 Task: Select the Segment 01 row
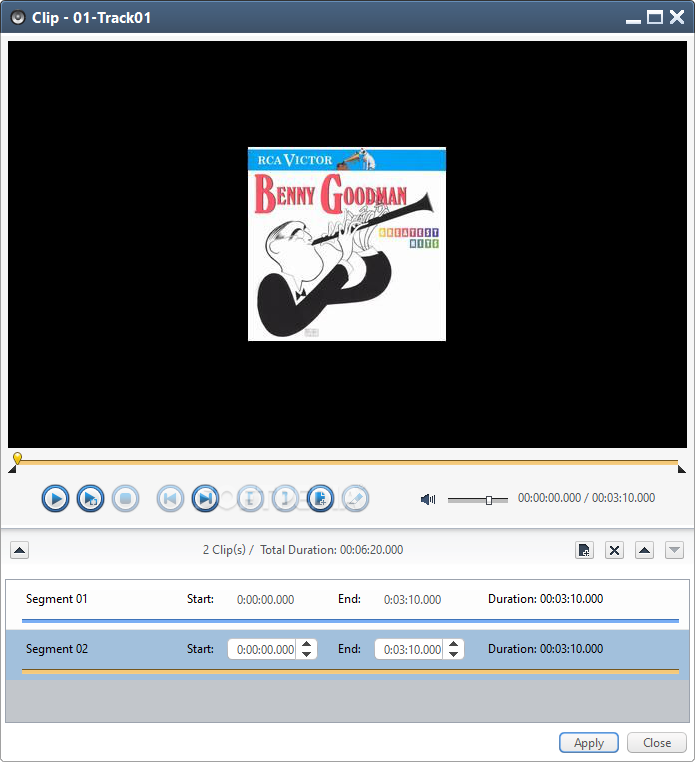(x=348, y=605)
